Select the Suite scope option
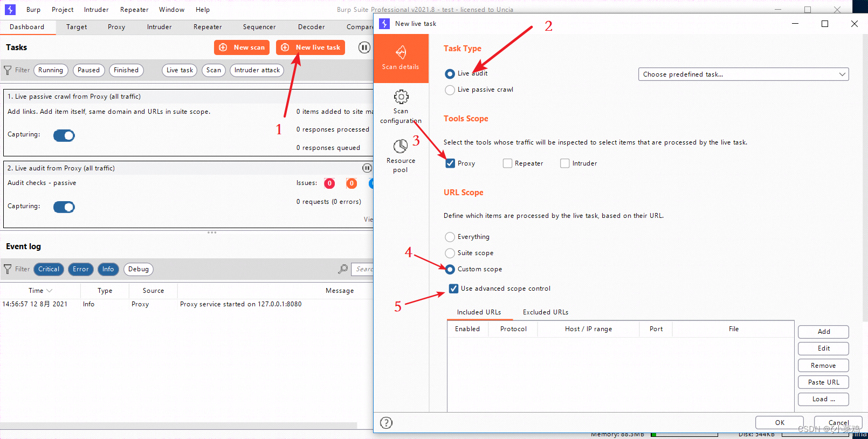This screenshot has width=868, height=439. coord(450,253)
